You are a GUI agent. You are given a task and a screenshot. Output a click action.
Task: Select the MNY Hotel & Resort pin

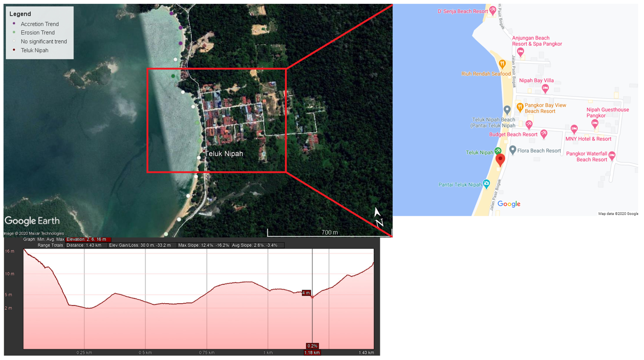tap(574, 128)
